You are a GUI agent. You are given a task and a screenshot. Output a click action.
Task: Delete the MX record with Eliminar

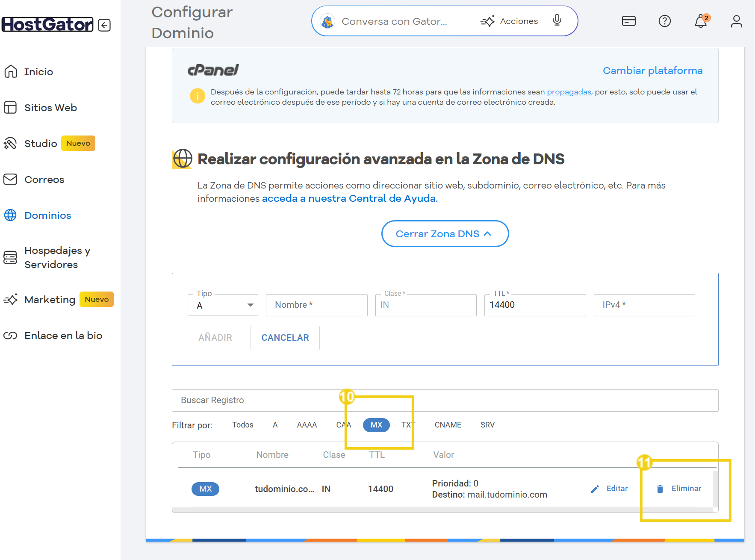[680, 489]
